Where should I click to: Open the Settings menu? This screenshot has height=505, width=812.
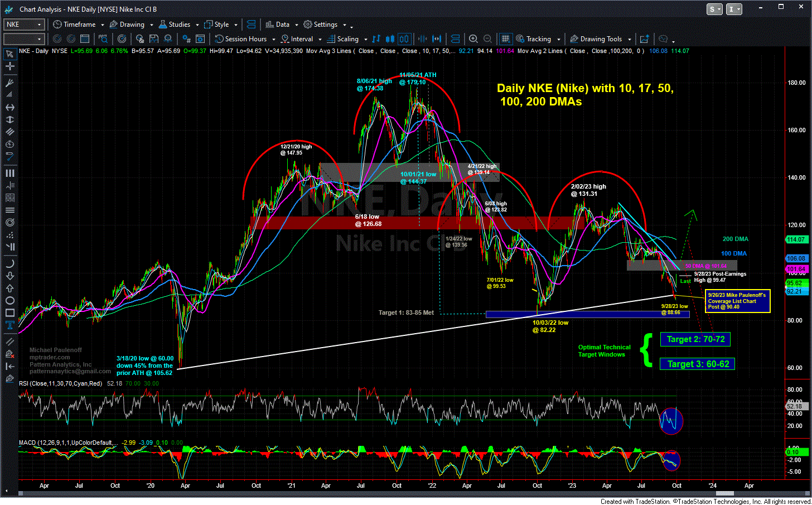click(x=321, y=25)
